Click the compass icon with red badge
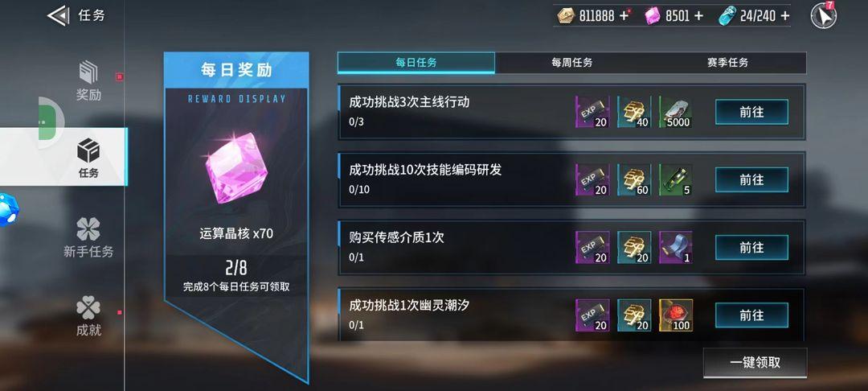868x391 pixels. [823, 15]
